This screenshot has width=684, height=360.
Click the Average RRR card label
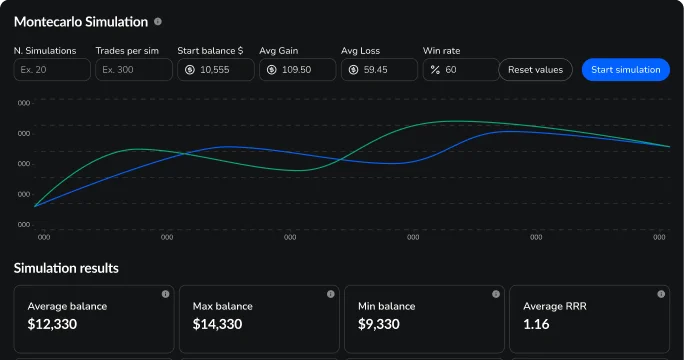click(555, 306)
